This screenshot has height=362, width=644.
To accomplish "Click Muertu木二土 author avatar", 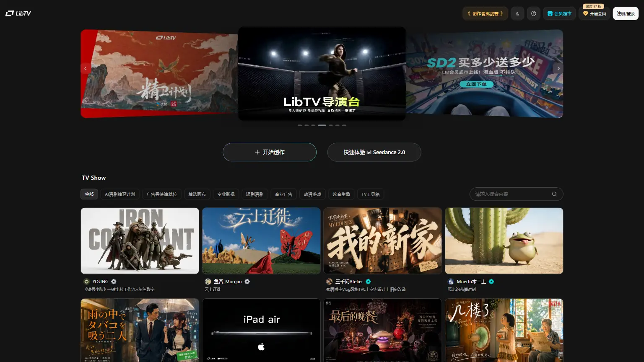I will [451, 282].
